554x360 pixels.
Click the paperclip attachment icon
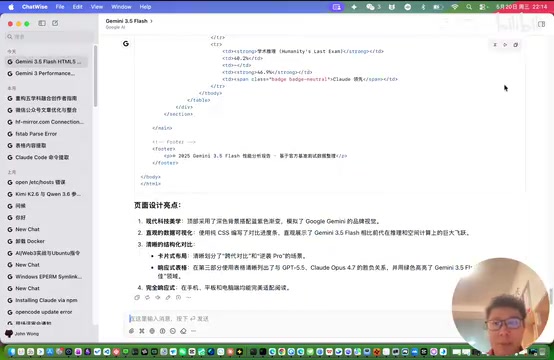131,331
